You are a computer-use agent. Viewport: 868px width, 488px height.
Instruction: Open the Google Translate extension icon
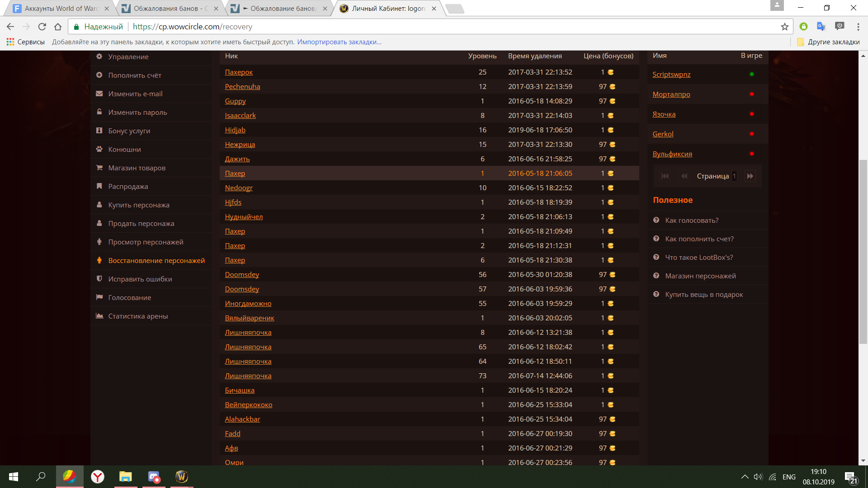click(x=821, y=27)
